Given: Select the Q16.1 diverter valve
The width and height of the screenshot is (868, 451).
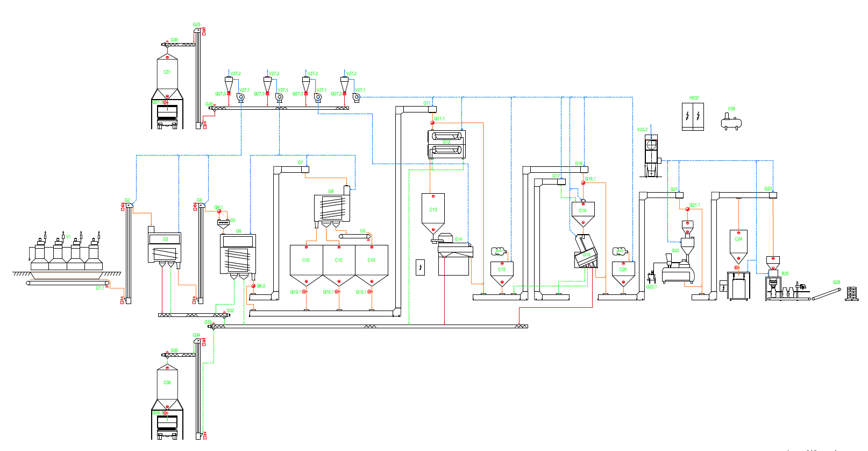Looking at the screenshot, I should (x=584, y=184).
